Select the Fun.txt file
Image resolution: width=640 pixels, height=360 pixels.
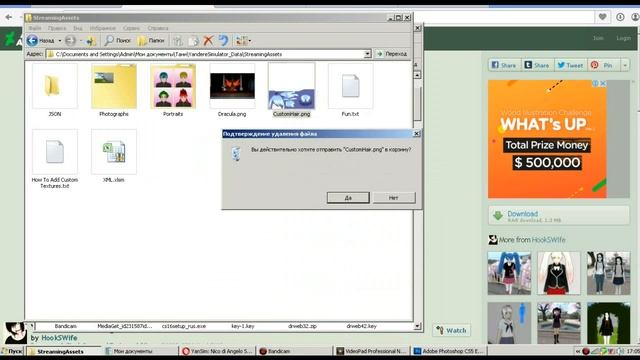350,90
